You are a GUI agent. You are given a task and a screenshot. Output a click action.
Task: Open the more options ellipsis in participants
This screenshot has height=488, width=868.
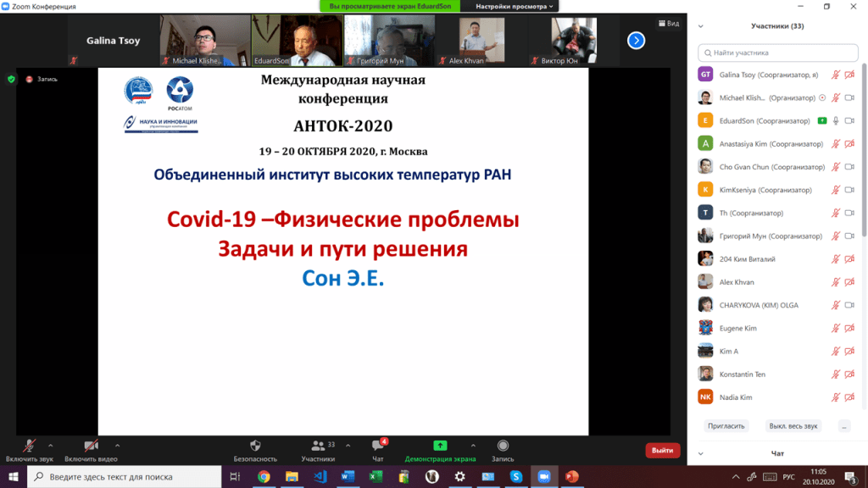[x=843, y=425]
